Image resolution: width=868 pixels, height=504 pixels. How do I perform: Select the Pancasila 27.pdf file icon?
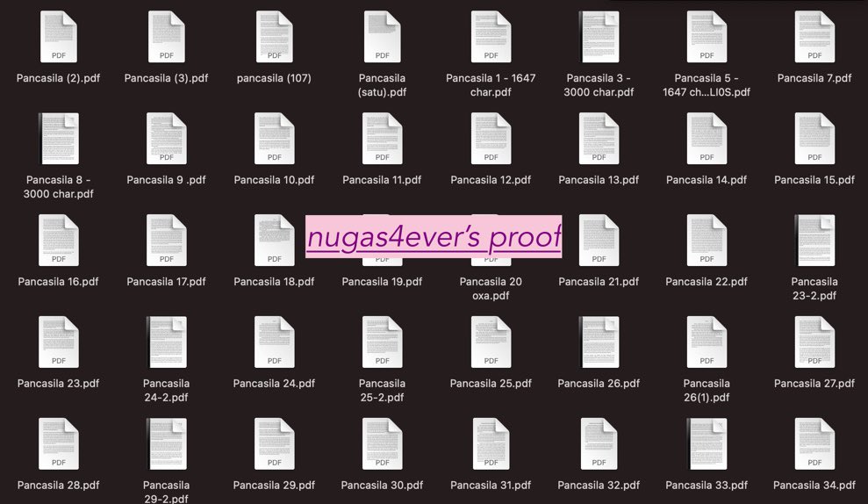[x=814, y=342]
